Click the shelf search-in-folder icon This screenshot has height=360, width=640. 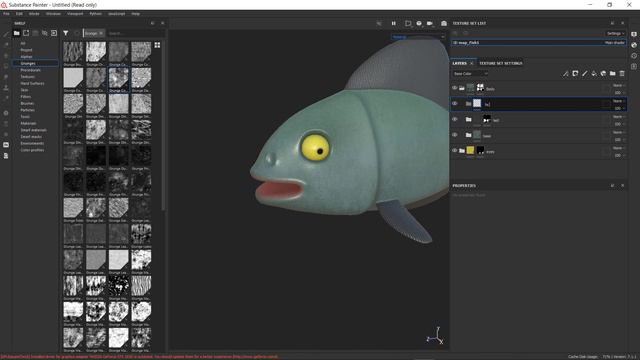point(44,33)
